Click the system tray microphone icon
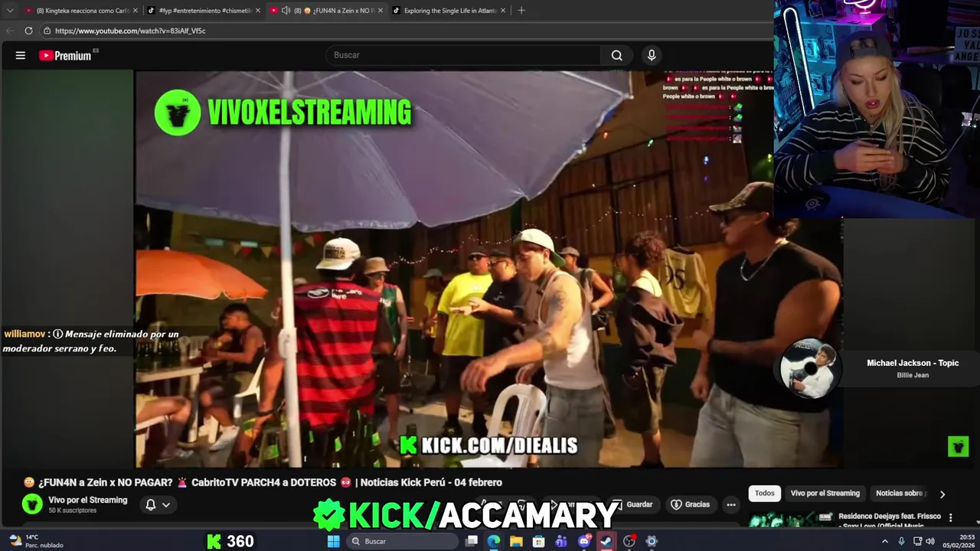 click(x=901, y=541)
